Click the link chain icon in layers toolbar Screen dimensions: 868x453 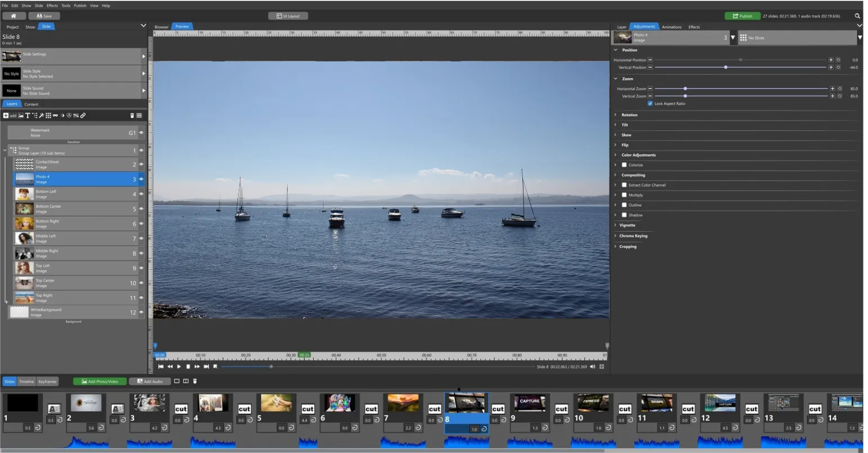[x=83, y=116]
